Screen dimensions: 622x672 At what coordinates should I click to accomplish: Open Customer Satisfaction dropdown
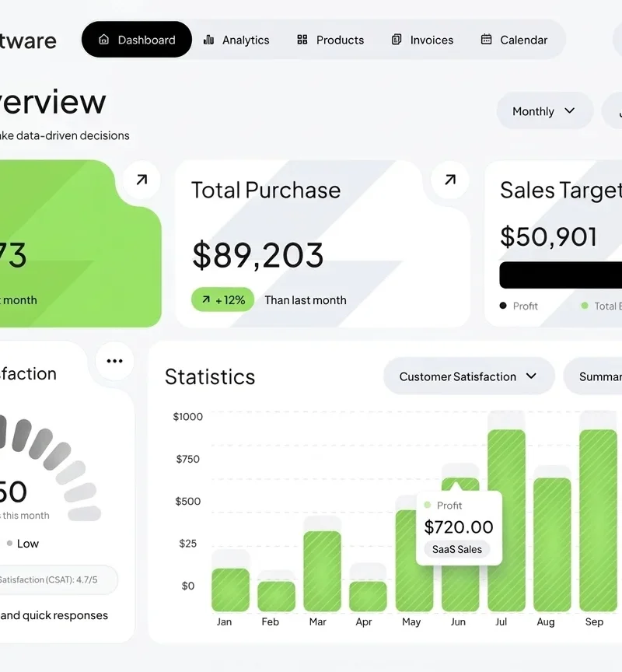coord(469,376)
